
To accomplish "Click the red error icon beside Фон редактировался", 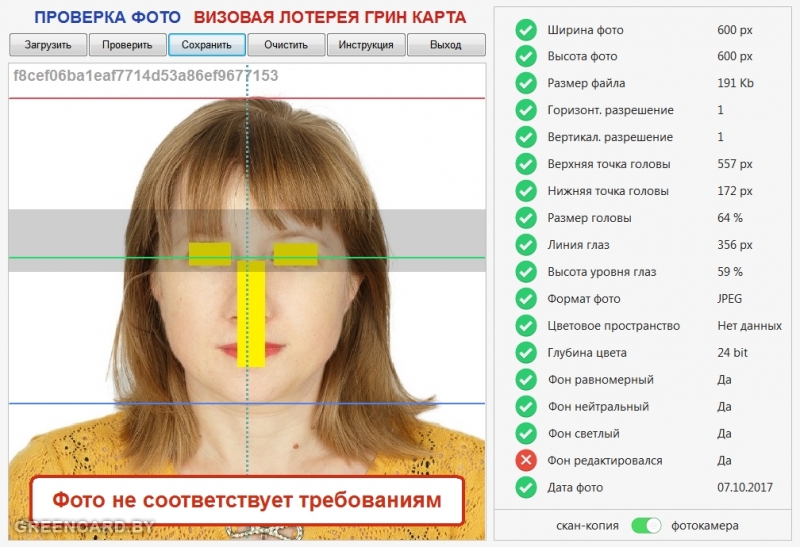I will 526,461.
